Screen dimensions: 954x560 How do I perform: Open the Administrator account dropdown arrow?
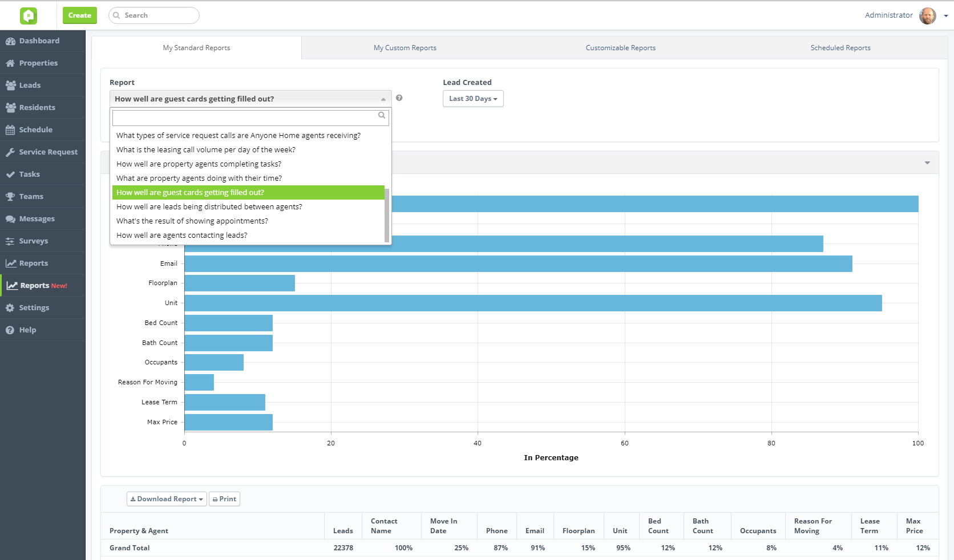946,16
